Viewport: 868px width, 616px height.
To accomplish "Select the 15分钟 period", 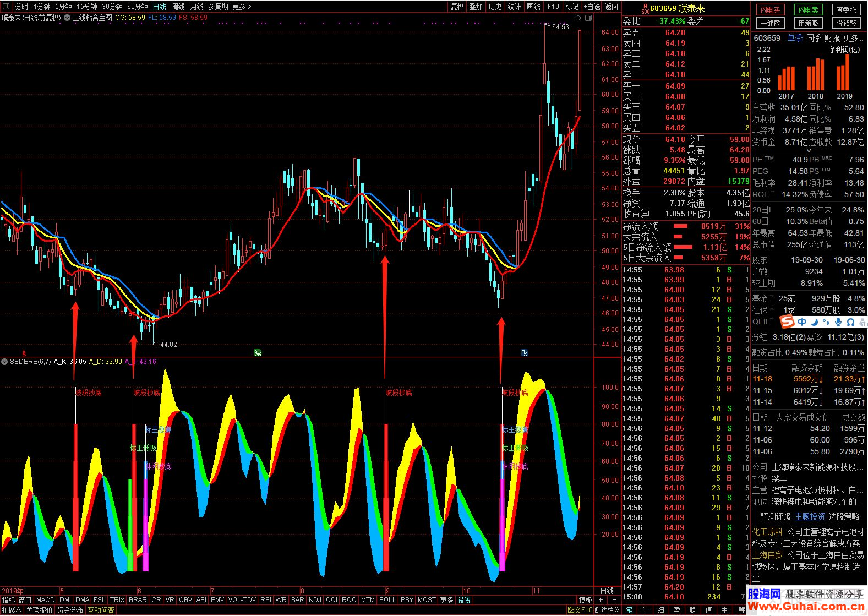I will coord(87,7).
